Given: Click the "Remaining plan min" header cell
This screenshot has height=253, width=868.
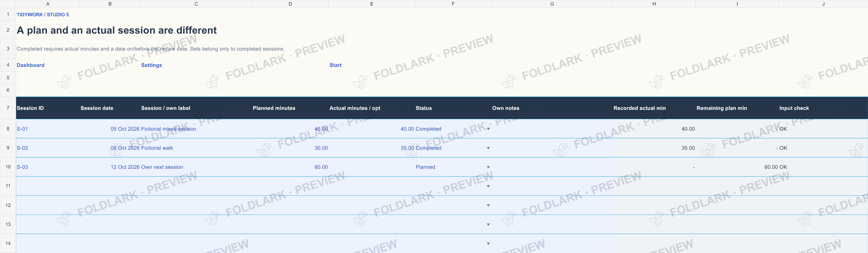Looking at the screenshot, I should click(x=737, y=108).
